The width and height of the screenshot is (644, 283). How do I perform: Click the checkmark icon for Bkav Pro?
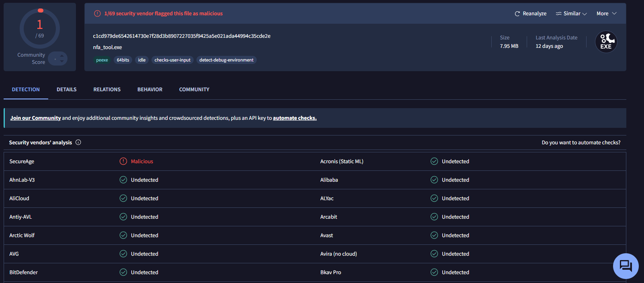point(434,272)
